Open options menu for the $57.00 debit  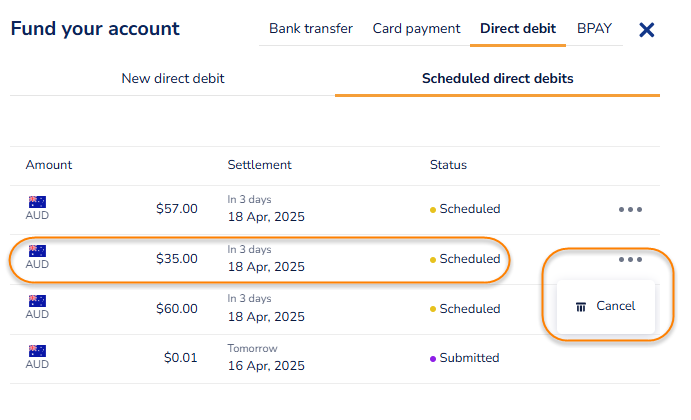pyautogui.click(x=630, y=210)
